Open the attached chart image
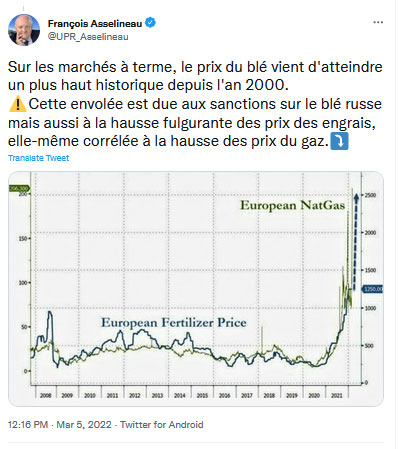 tap(196, 289)
